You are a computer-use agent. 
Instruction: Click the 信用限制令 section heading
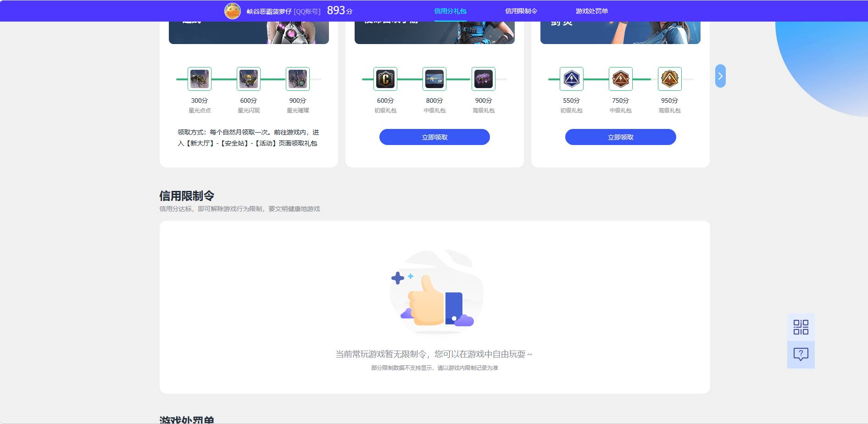[x=187, y=196]
